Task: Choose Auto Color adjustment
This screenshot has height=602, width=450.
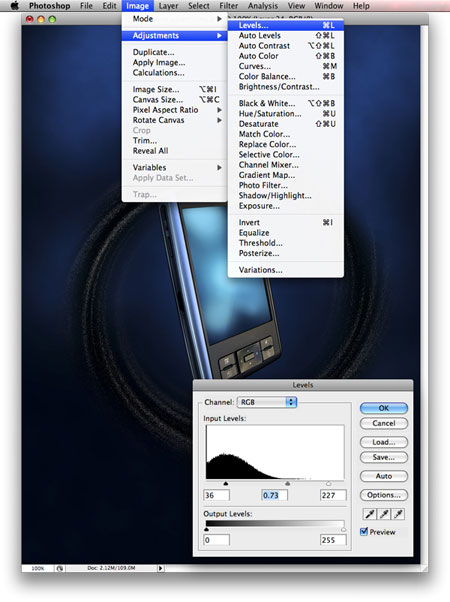Action: (286, 56)
